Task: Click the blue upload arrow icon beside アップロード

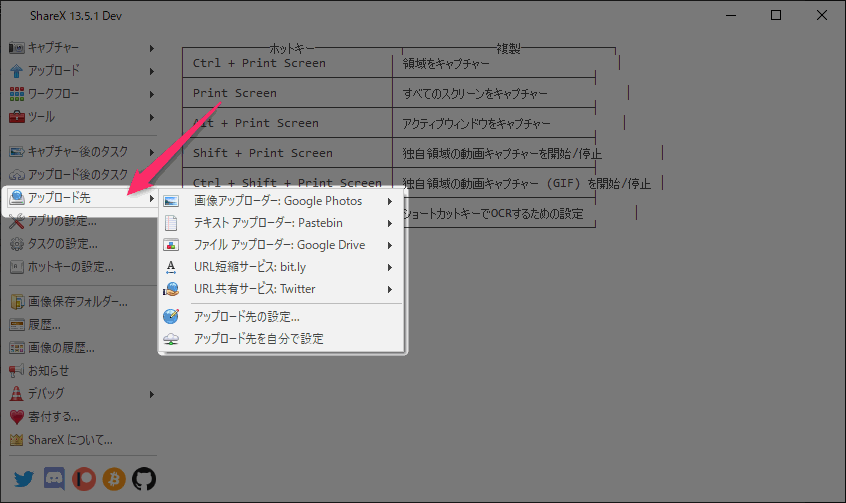Action: tap(17, 71)
